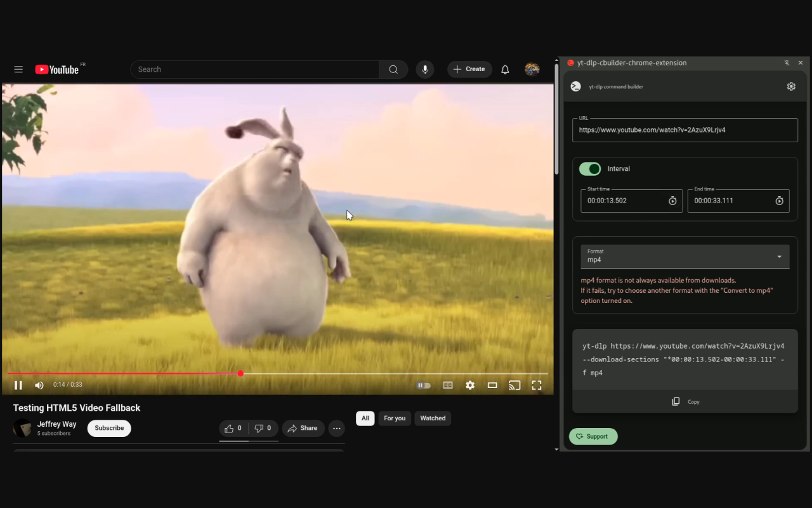
Task: Mute the video volume
Action: pos(39,385)
